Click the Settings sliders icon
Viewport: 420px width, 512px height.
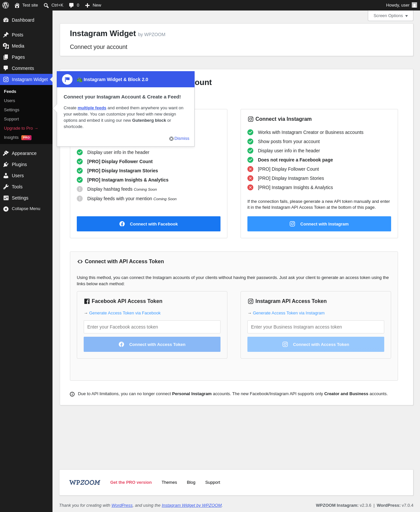[x=6, y=198]
